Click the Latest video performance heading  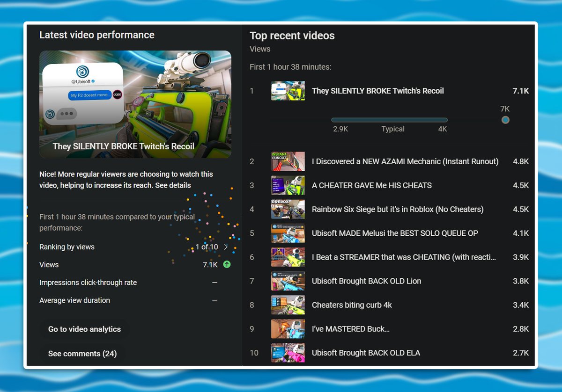coord(97,35)
